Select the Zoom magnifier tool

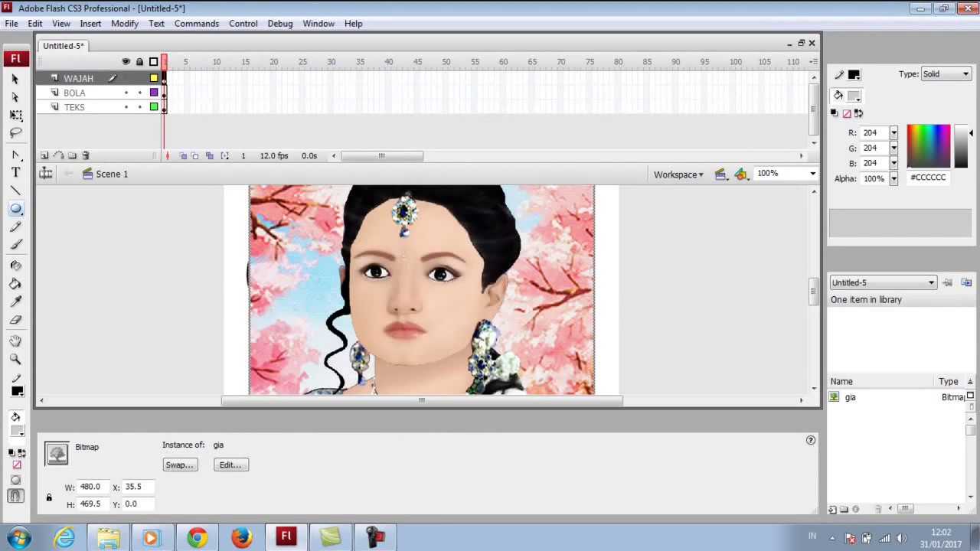tap(15, 359)
